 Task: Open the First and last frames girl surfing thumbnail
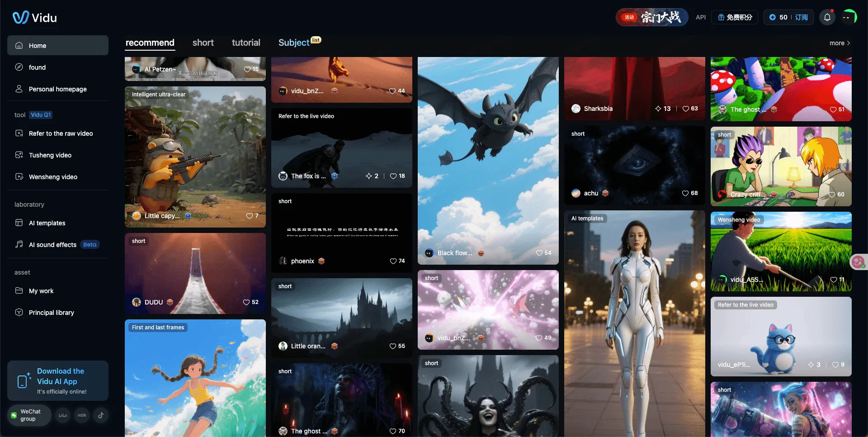[x=195, y=378]
